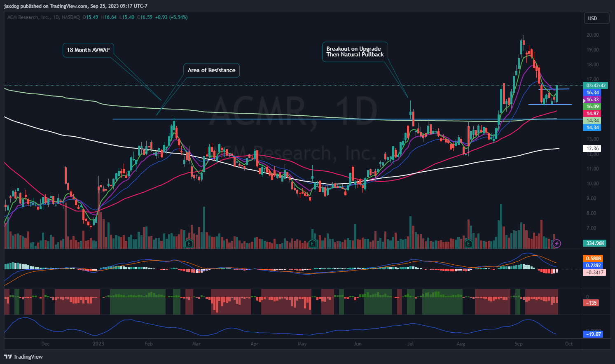
Task: Click the O15.49 open value
Action: click(x=90, y=17)
